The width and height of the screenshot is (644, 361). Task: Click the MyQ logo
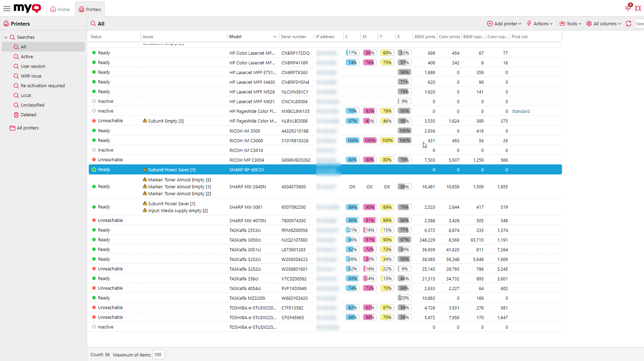(x=27, y=8)
